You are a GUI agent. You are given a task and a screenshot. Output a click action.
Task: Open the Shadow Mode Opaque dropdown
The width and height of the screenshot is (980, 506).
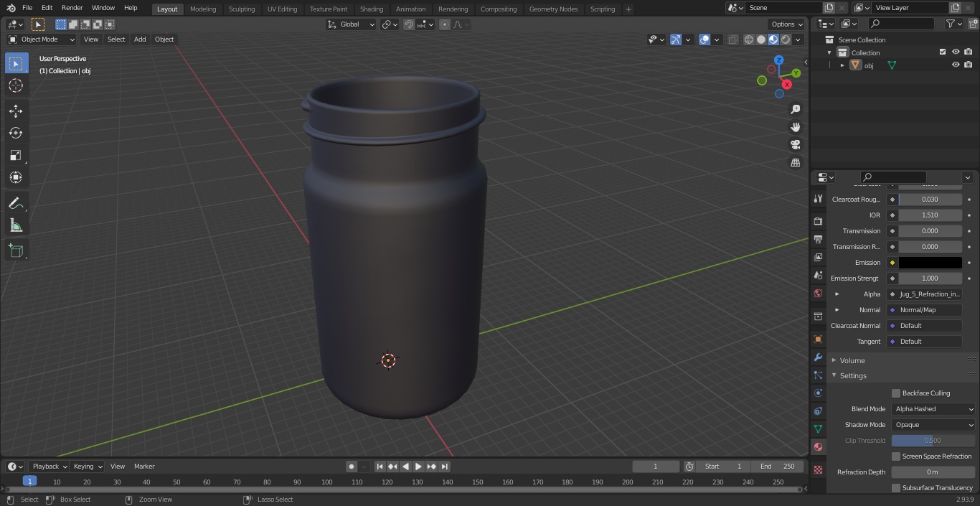(934, 425)
